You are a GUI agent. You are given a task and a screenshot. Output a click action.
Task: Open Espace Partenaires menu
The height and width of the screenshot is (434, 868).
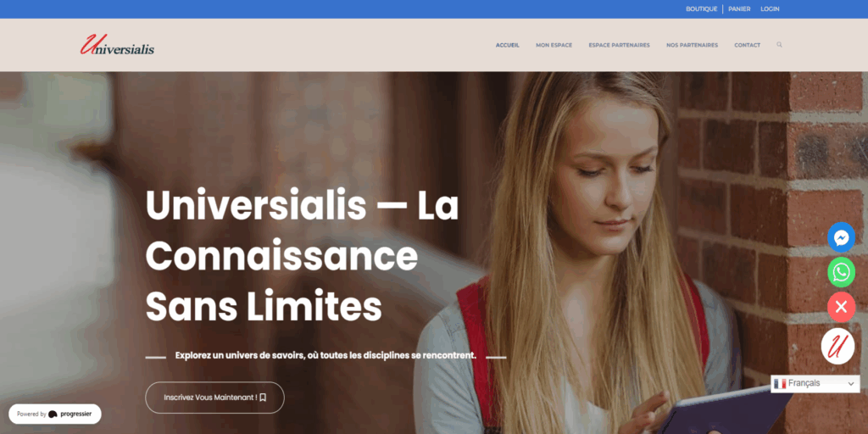click(x=619, y=46)
